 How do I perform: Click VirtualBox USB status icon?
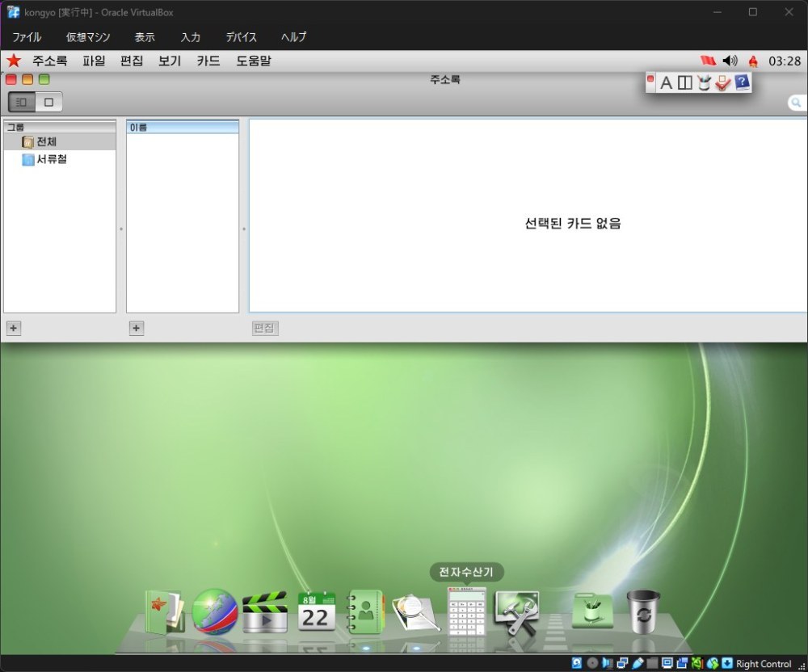tap(638, 663)
